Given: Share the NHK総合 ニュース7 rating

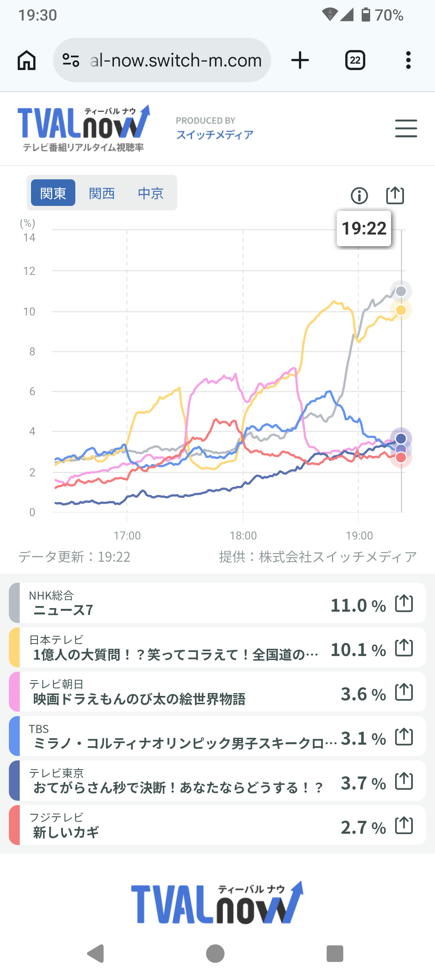Looking at the screenshot, I should click(404, 603).
